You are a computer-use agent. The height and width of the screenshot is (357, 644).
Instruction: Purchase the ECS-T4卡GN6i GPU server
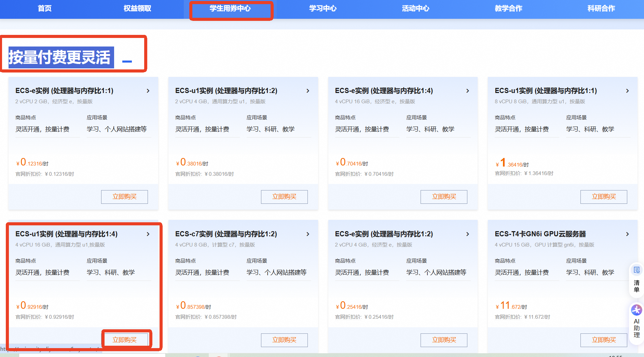(x=604, y=340)
